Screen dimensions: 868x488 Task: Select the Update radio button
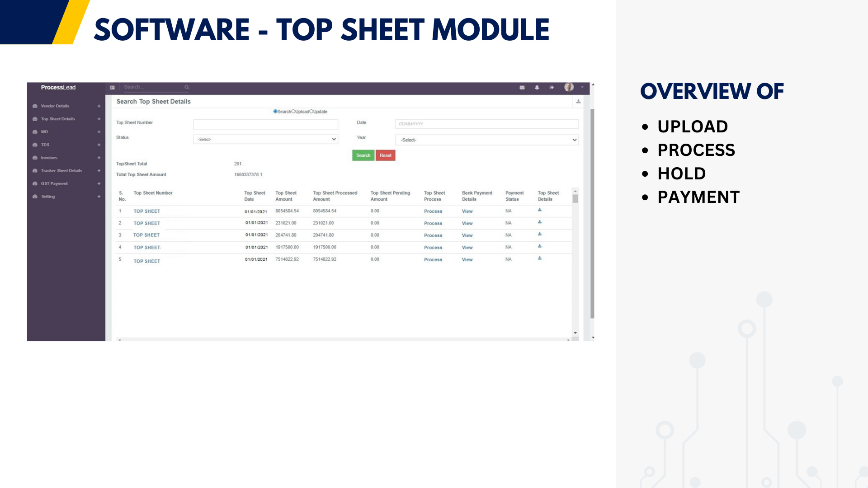(x=311, y=112)
